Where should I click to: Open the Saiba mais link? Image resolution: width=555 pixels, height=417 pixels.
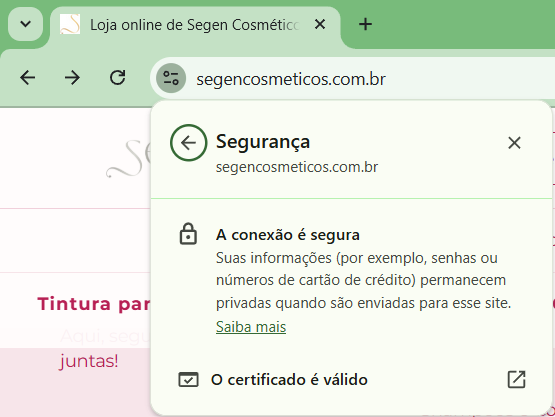pyautogui.click(x=251, y=327)
